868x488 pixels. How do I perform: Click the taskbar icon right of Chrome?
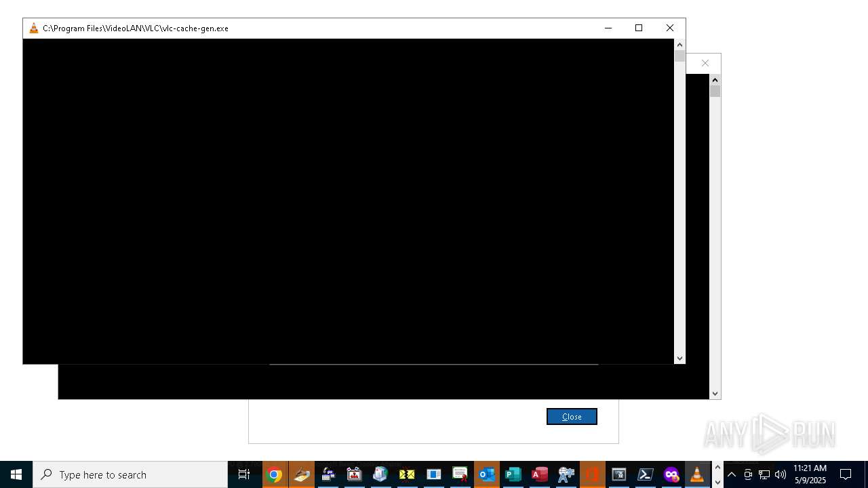(302, 474)
